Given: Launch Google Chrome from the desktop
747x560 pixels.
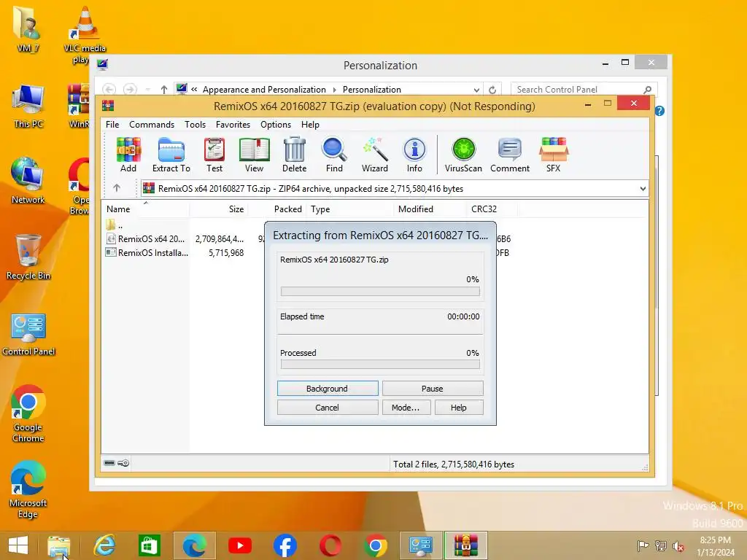Looking at the screenshot, I should 28,413.
